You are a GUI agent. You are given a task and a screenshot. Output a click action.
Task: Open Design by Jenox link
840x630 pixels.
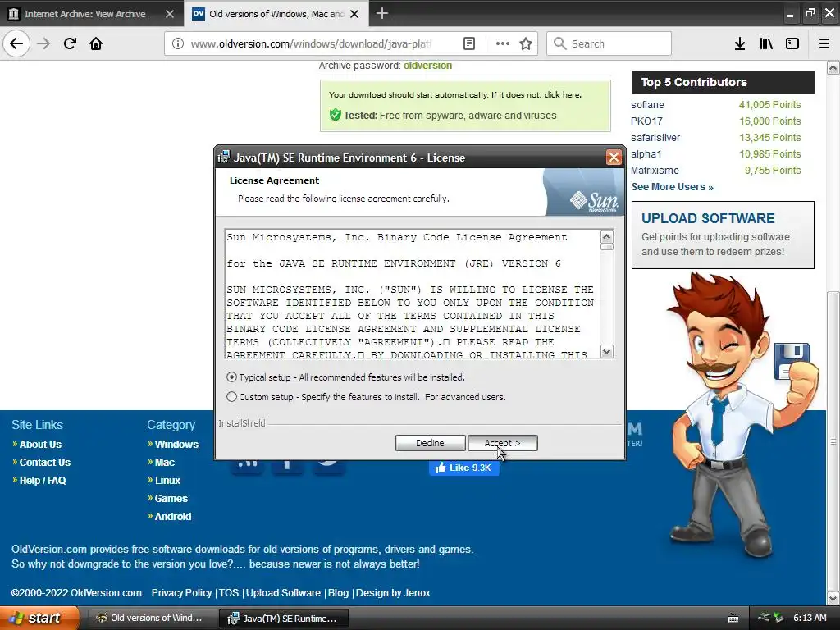point(393,593)
